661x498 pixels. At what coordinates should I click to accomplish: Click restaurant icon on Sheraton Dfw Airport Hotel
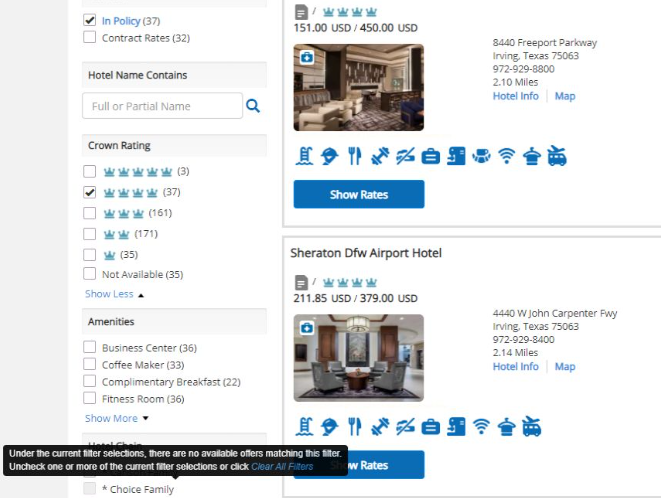coord(355,426)
